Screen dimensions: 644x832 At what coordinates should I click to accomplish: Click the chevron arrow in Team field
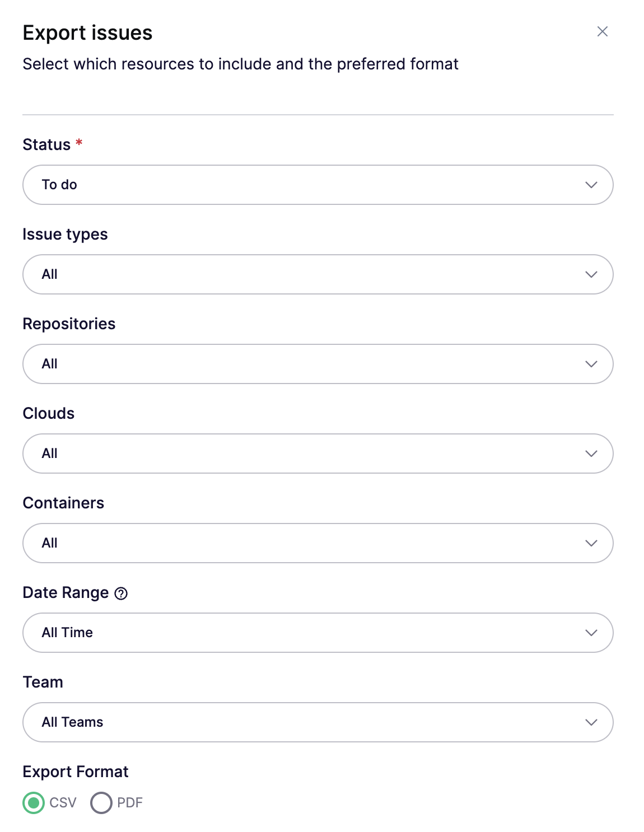tap(591, 722)
